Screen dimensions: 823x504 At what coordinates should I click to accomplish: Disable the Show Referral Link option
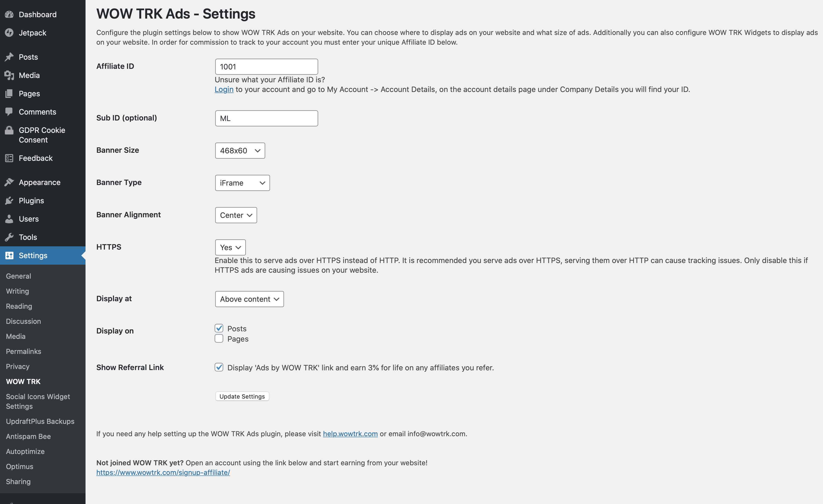point(219,367)
